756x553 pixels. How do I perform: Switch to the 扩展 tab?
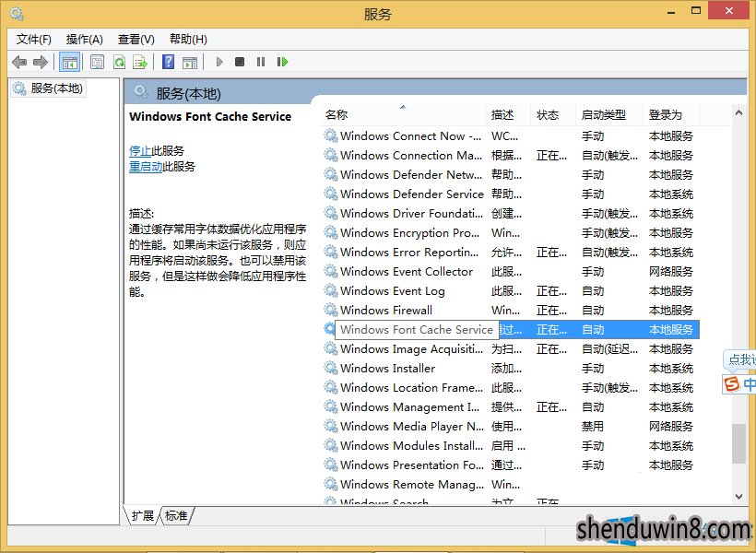(143, 515)
